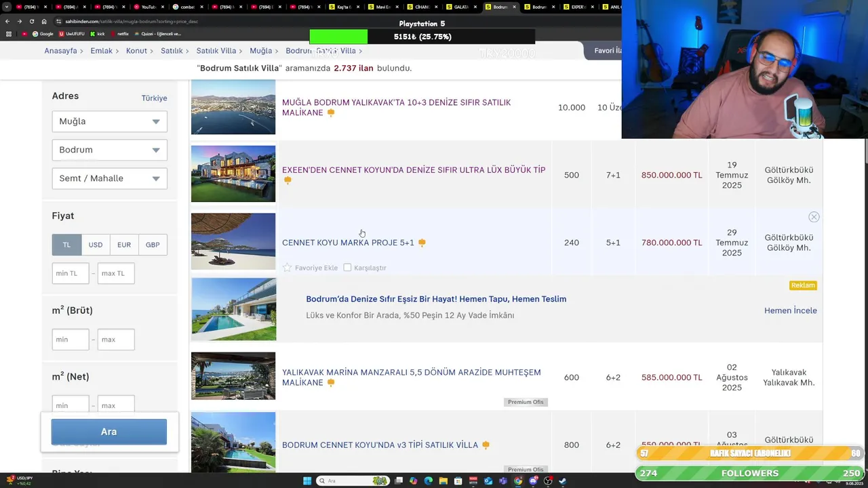Open the Muğla province dropdown
The image size is (868, 488).
tap(109, 121)
